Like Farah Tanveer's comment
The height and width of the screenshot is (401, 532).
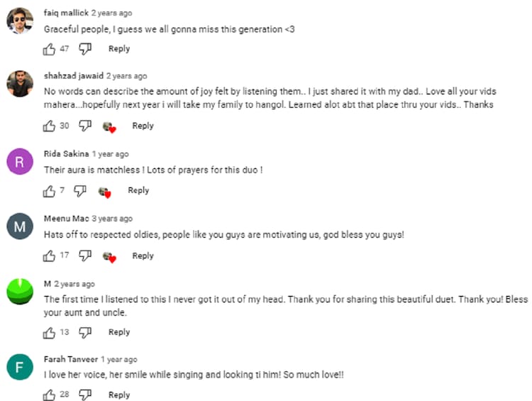[49, 395]
